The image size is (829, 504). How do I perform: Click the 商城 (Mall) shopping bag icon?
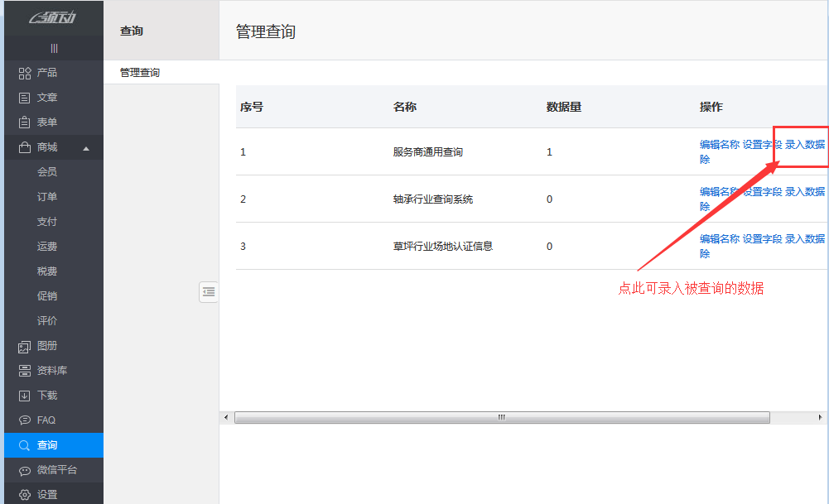pos(23,147)
